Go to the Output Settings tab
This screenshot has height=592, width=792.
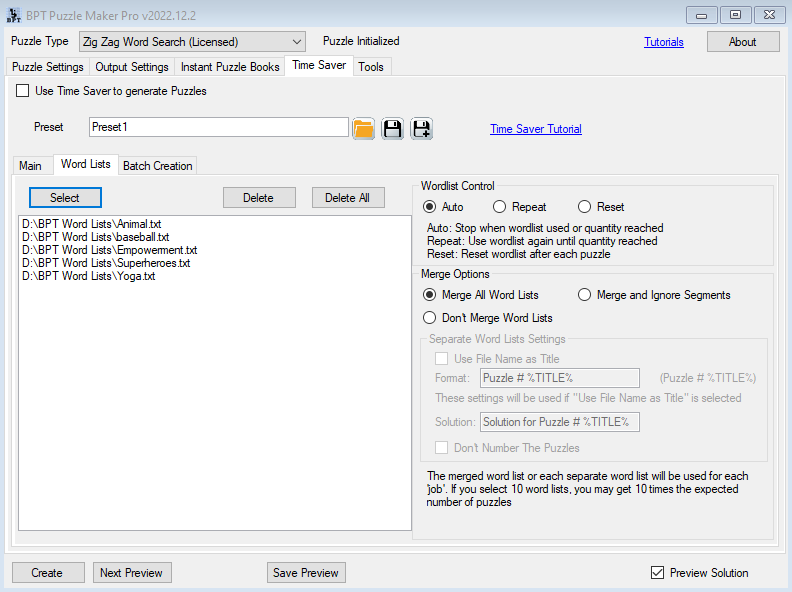tap(132, 67)
